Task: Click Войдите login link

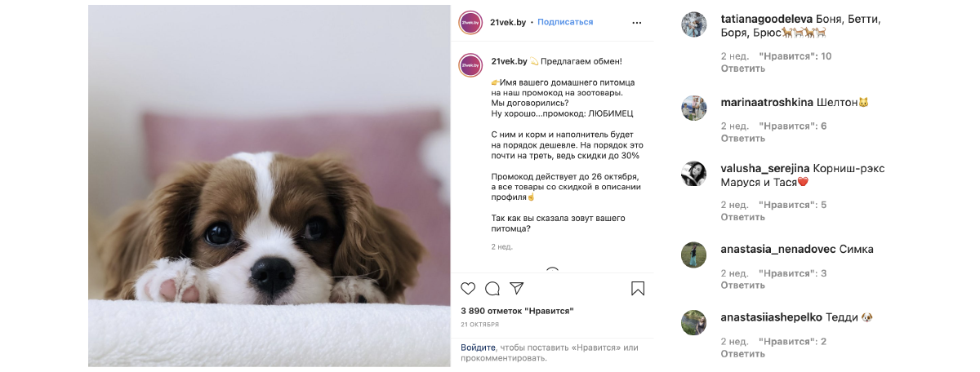Action: tap(478, 348)
